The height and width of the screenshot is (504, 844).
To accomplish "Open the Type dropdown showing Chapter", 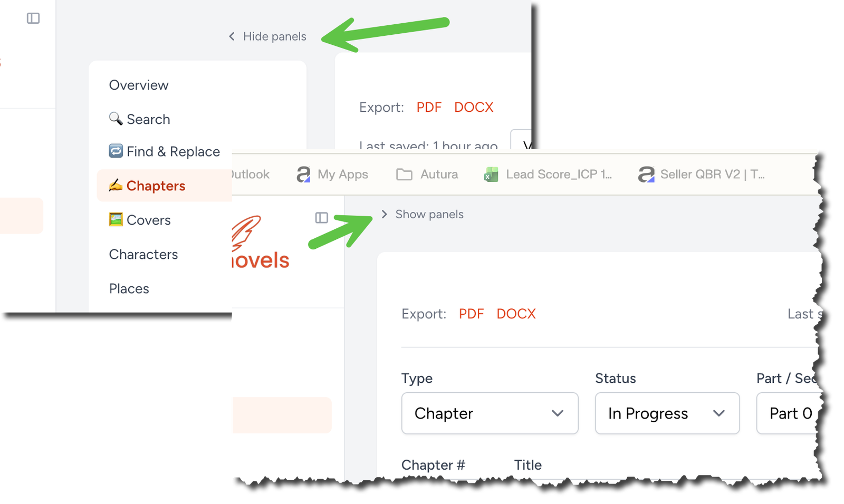I will tap(490, 413).
